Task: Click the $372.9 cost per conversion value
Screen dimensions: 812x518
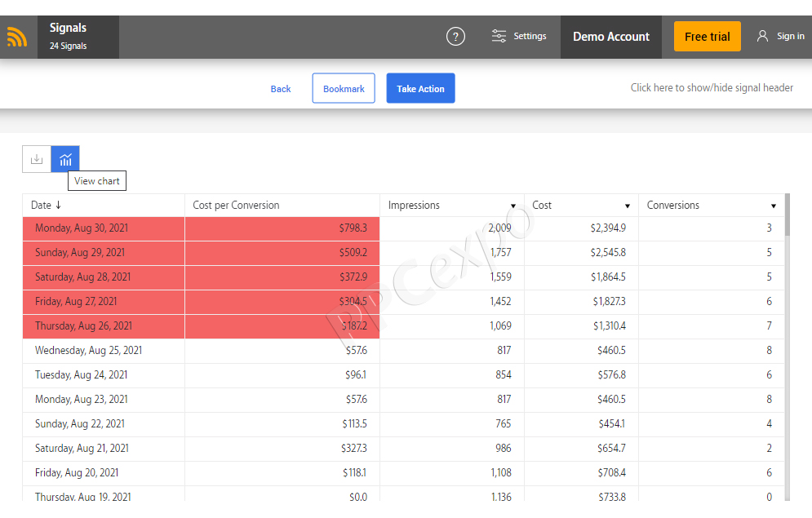Action: (x=353, y=277)
